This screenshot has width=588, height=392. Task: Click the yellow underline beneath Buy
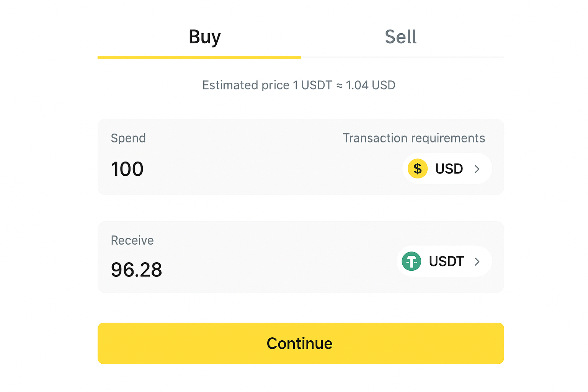(199, 57)
